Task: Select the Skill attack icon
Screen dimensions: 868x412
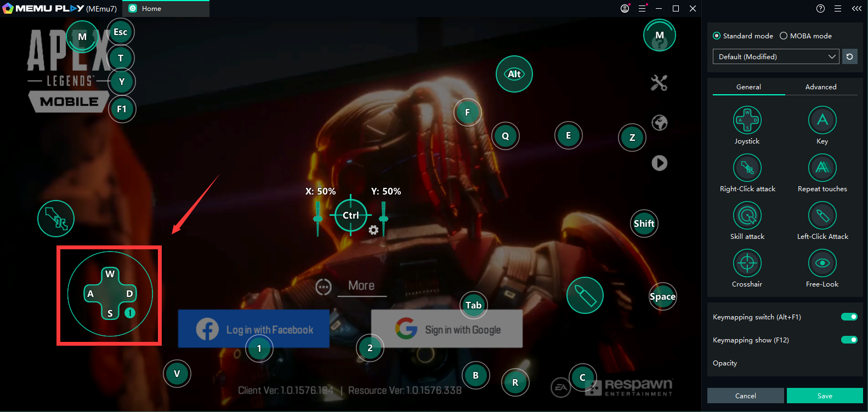Action: point(747,215)
